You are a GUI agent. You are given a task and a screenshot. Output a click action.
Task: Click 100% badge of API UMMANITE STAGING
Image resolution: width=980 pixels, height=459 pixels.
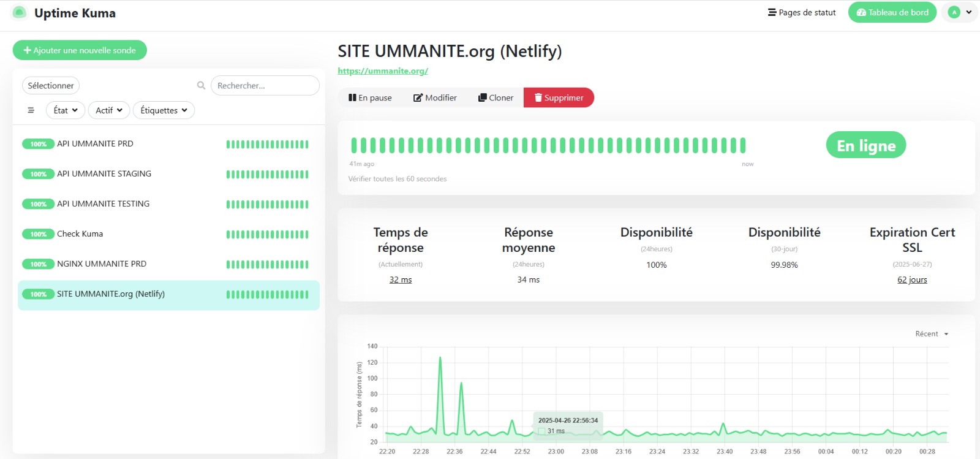click(x=38, y=174)
